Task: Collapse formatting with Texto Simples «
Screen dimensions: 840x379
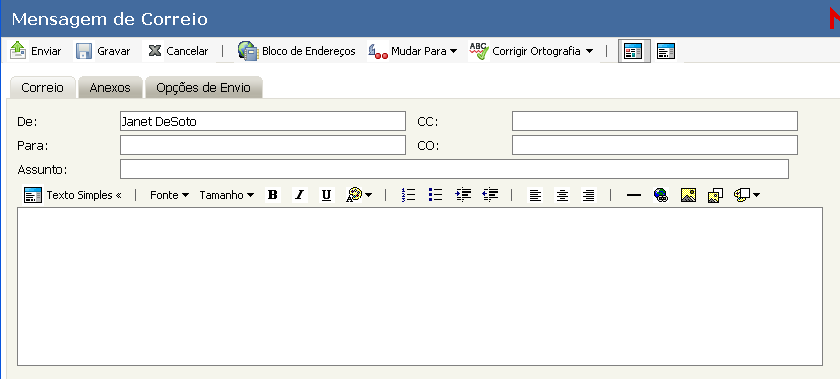Action: click(x=73, y=195)
